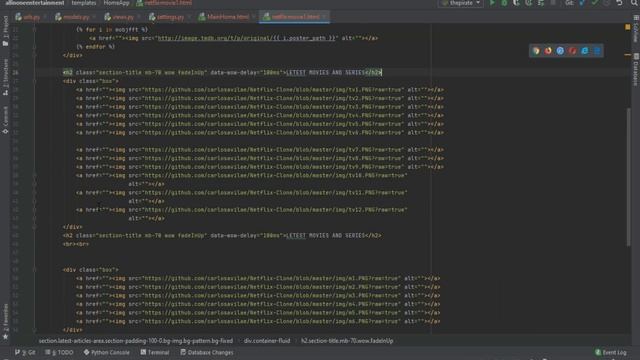Image resolution: width=640 pixels, height=360 pixels.
Task: Close the MainHome.html editor tab
Action: (x=253, y=17)
